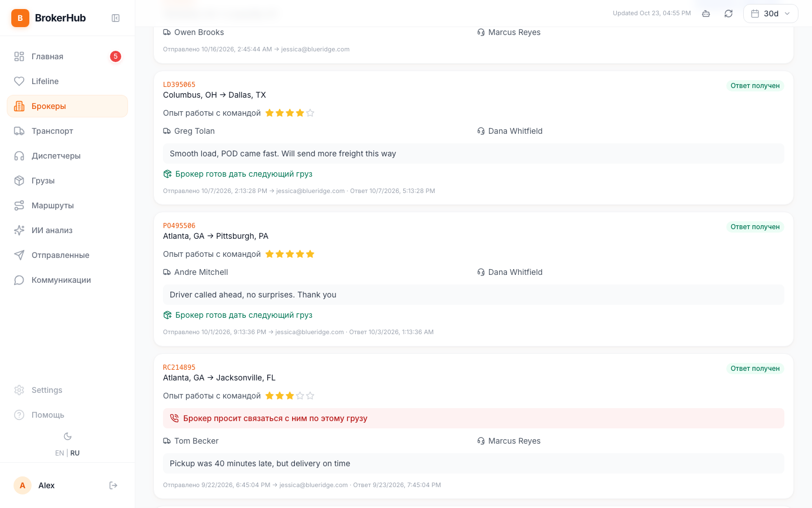The width and height of the screenshot is (812, 508).
Task: Switch the language to EN
Action: pyautogui.click(x=60, y=453)
